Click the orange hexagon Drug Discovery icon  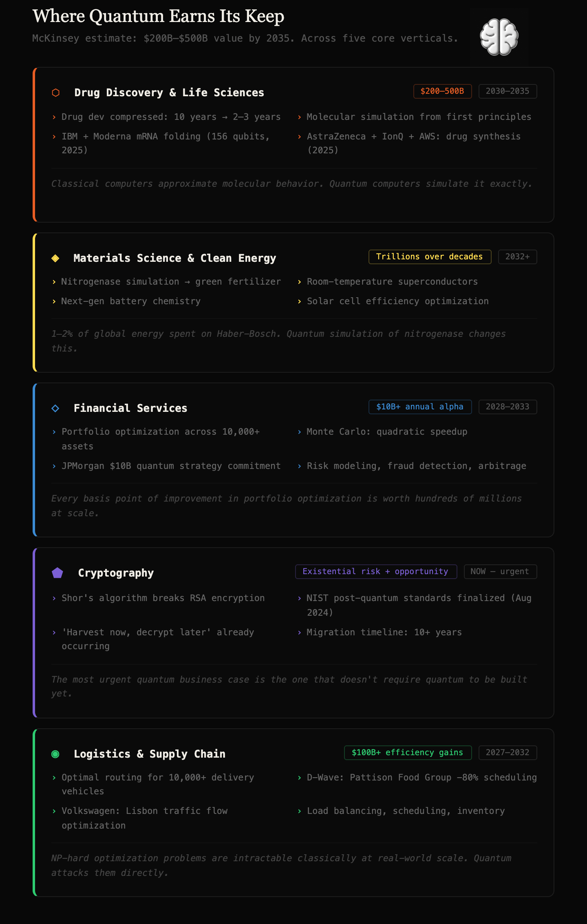tap(56, 93)
